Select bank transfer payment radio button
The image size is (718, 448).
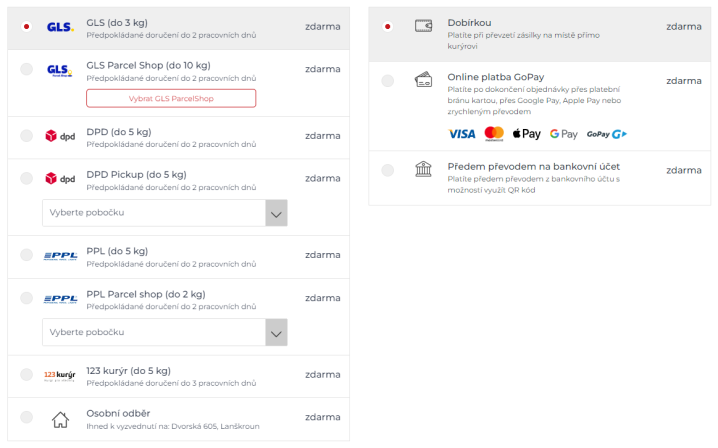click(387, 170)
